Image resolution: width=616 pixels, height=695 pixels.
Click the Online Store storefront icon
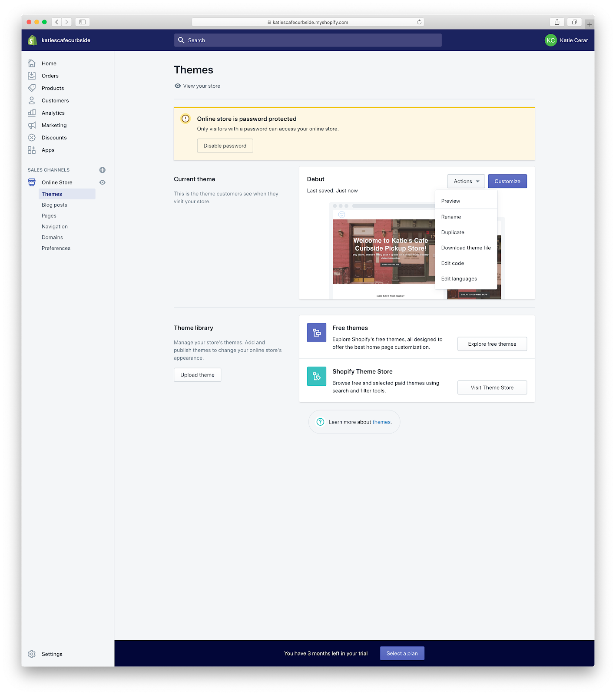point(32,182)
